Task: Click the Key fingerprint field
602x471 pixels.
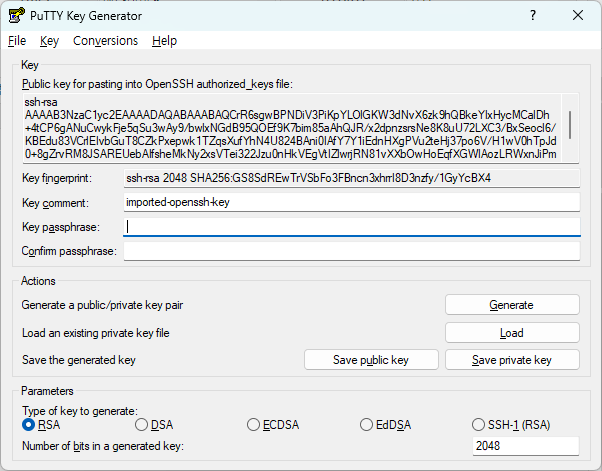Action: 352,178
